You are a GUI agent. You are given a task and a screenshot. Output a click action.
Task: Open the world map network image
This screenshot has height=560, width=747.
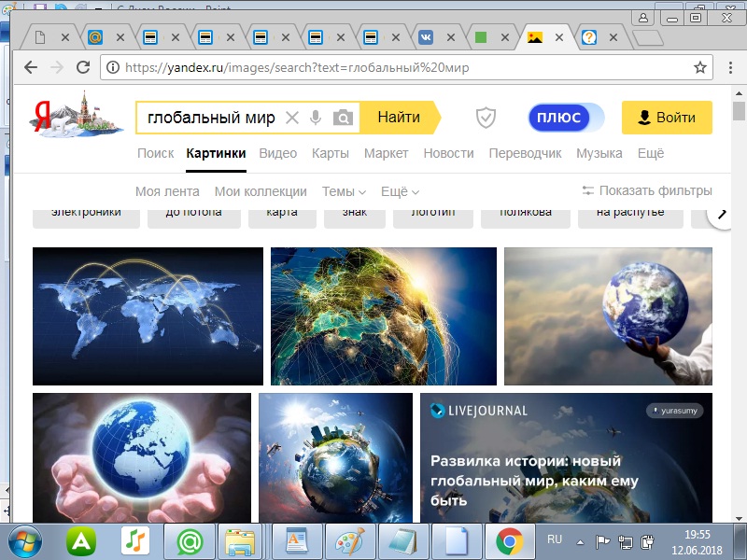pos(148,316)
